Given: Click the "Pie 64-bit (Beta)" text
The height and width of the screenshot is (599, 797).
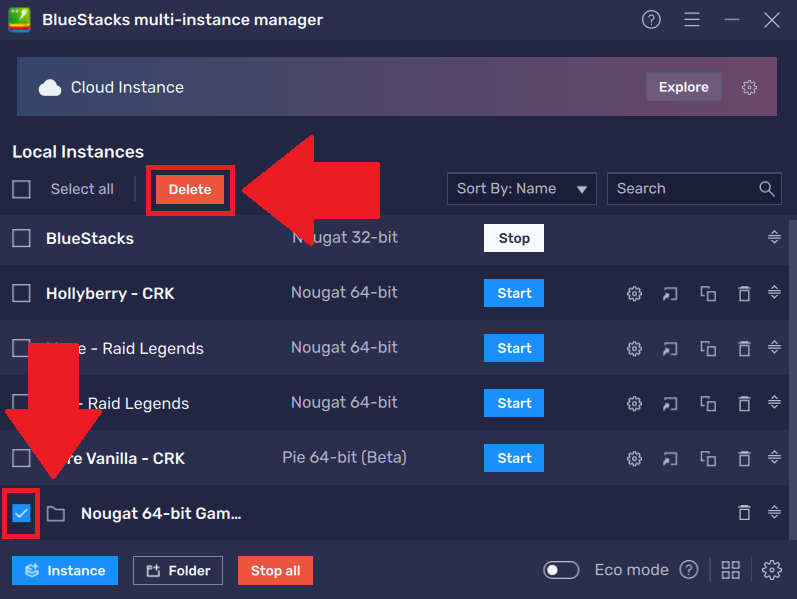Looking at the screenshot, I should pyautogui.click(x=344, y=457).
